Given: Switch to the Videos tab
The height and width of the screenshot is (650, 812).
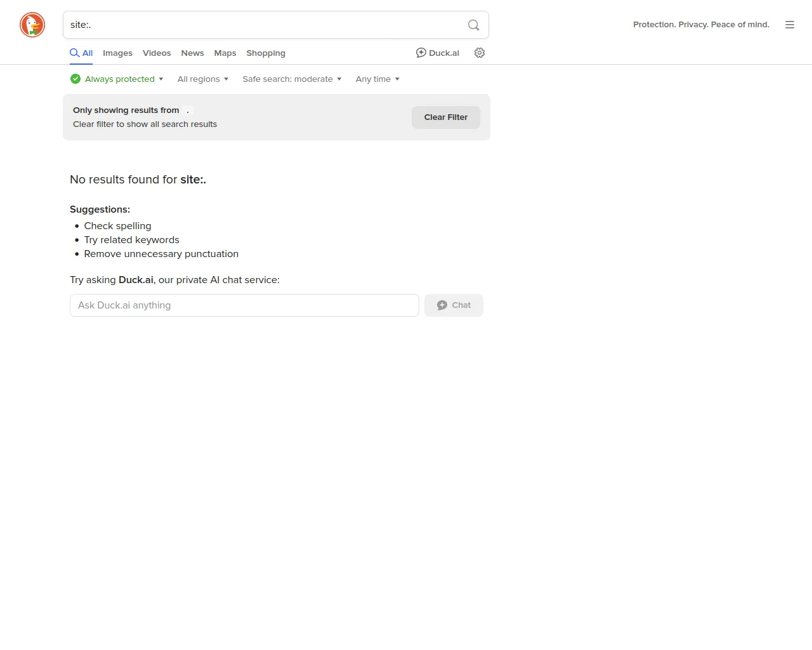Looking at the screenshot, I should coord(157,53).
